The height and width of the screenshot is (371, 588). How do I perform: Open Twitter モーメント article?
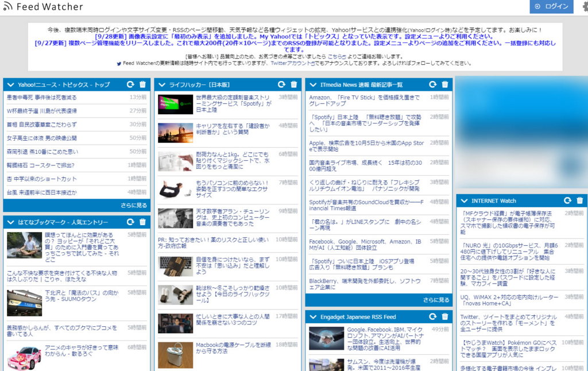509,323
